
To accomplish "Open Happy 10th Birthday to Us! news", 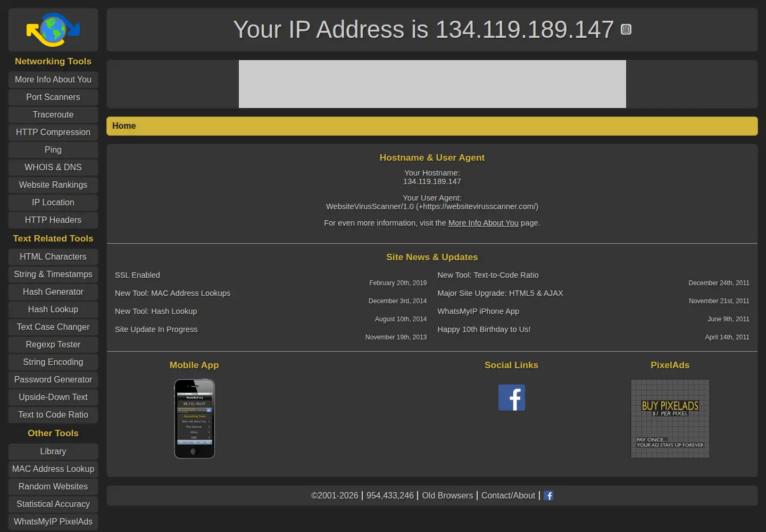I will pos(484,329).
